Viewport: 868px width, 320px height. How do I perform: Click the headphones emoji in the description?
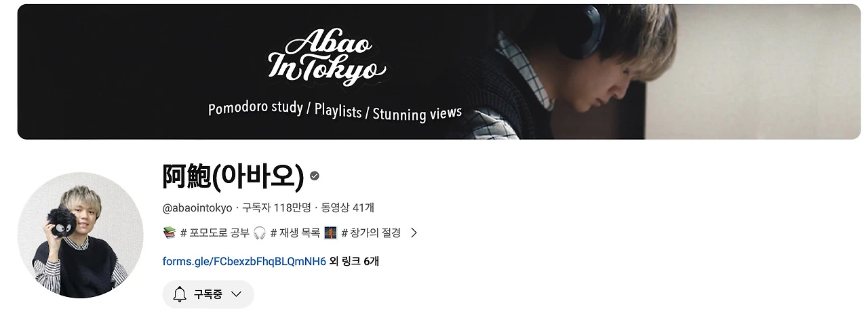tap(260, 233)
